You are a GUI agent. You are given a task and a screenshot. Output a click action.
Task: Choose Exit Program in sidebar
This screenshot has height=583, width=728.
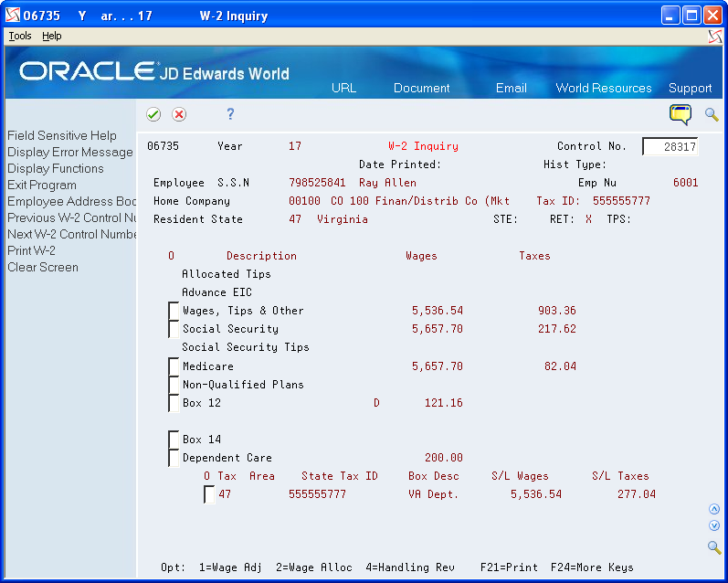(x=42, y=185)
